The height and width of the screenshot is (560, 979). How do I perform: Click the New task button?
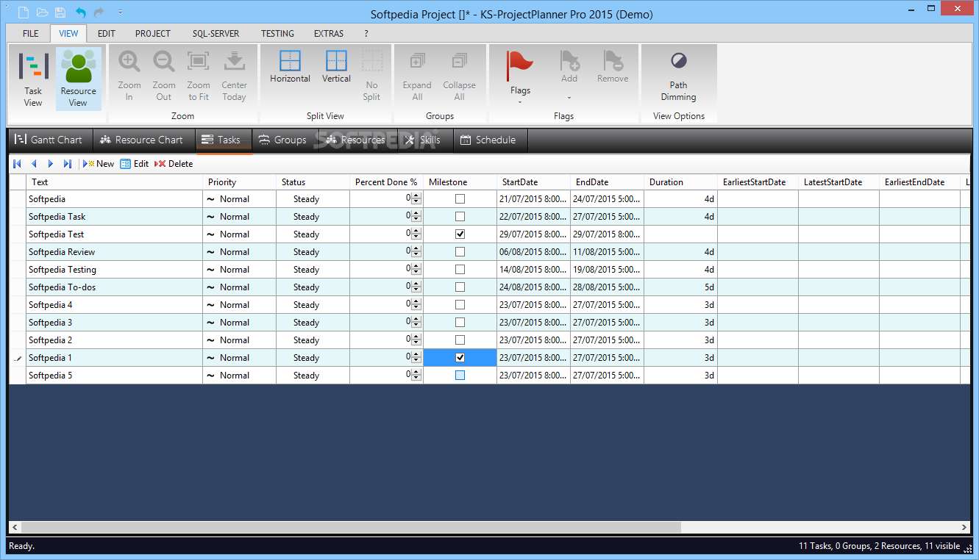pos(99,164)
